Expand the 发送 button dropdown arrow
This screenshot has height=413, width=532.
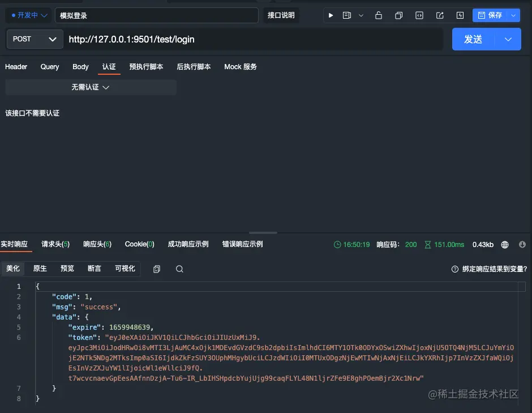pyautogui.click(x=508, y=39)
